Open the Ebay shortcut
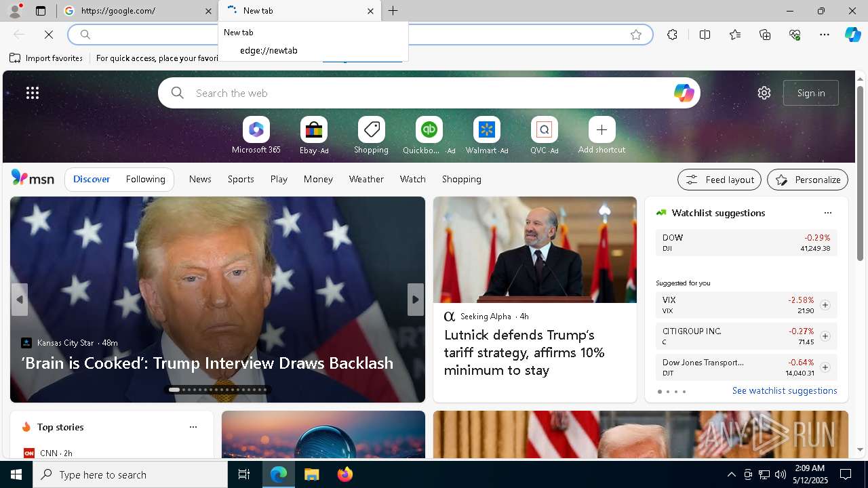 tap(314, 135)
